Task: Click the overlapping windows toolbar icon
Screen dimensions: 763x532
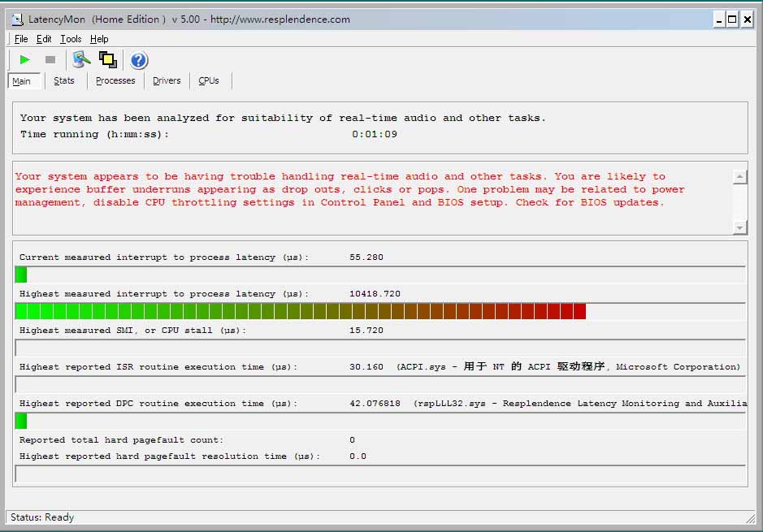Action: (x=107, y=60)
